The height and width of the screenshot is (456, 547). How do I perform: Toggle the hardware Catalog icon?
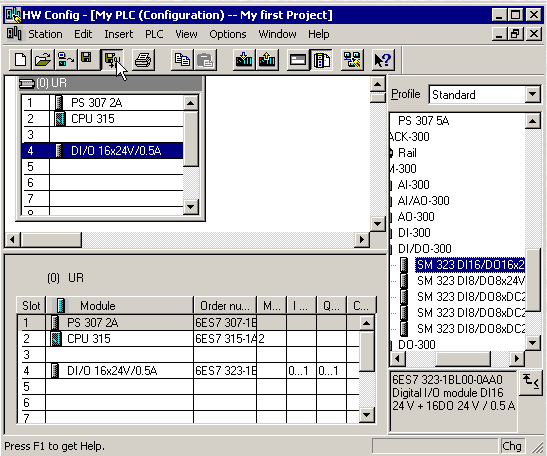[321, 60]
